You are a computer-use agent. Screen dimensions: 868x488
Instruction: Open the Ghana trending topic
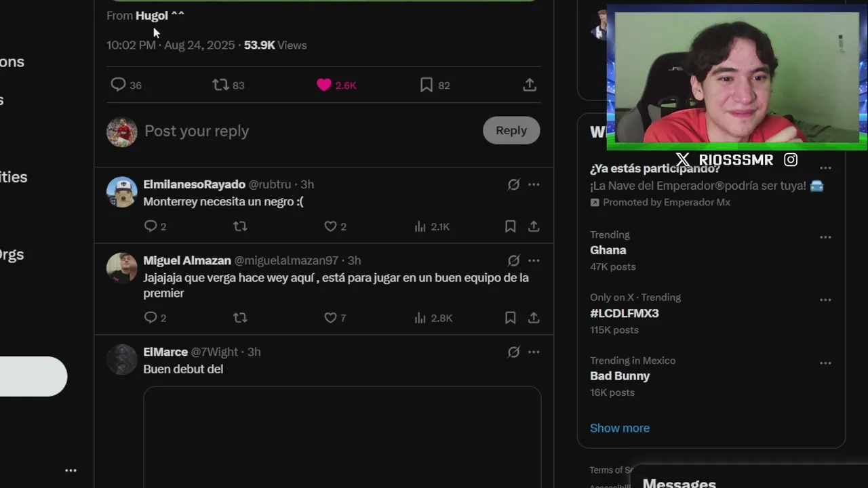[x=608, y=250]
